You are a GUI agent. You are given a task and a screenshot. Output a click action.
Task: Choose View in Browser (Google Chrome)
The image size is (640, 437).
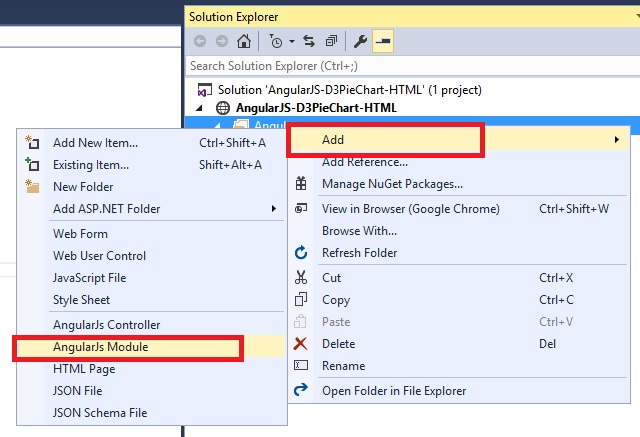[410, 209]
